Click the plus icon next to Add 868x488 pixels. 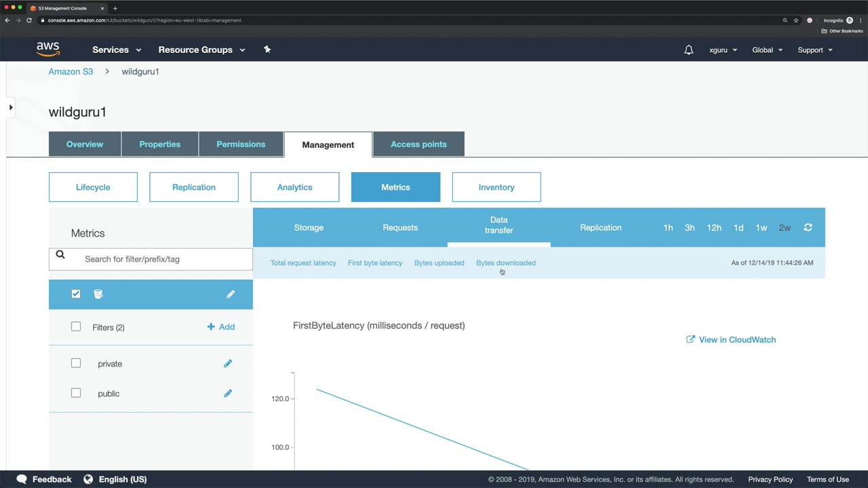pos(211,327)
